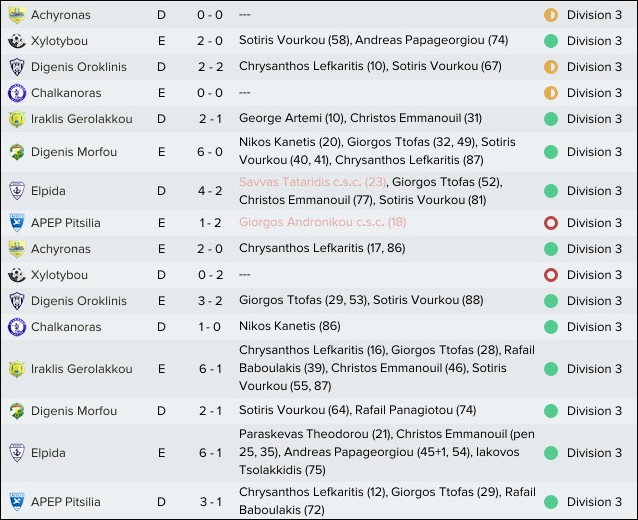This screenshot has height=520, width=638.
Task: Click Elpida club crest in 4-2 row
Action: (17, 191)
